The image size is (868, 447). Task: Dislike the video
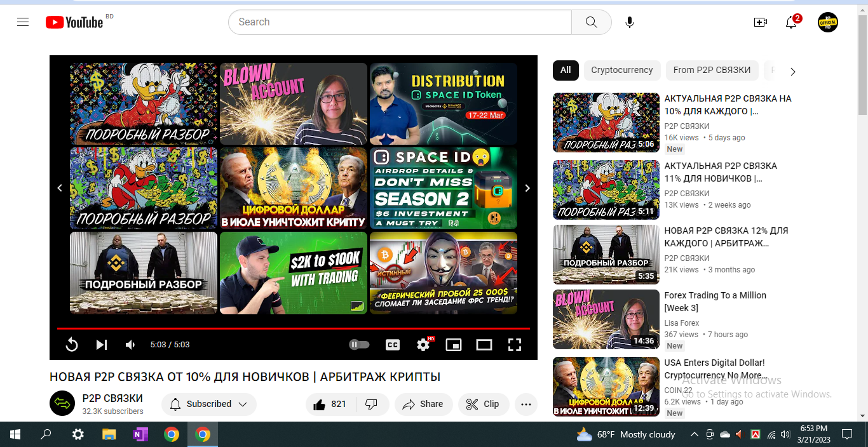372,404
